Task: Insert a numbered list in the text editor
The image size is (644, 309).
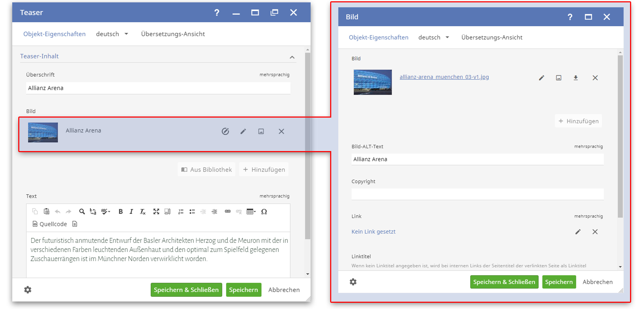Action: click(181, 212)
